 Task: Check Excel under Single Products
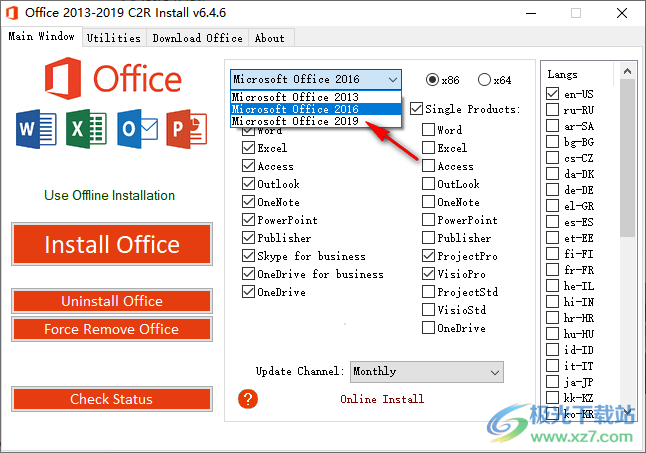pos(428,147)
